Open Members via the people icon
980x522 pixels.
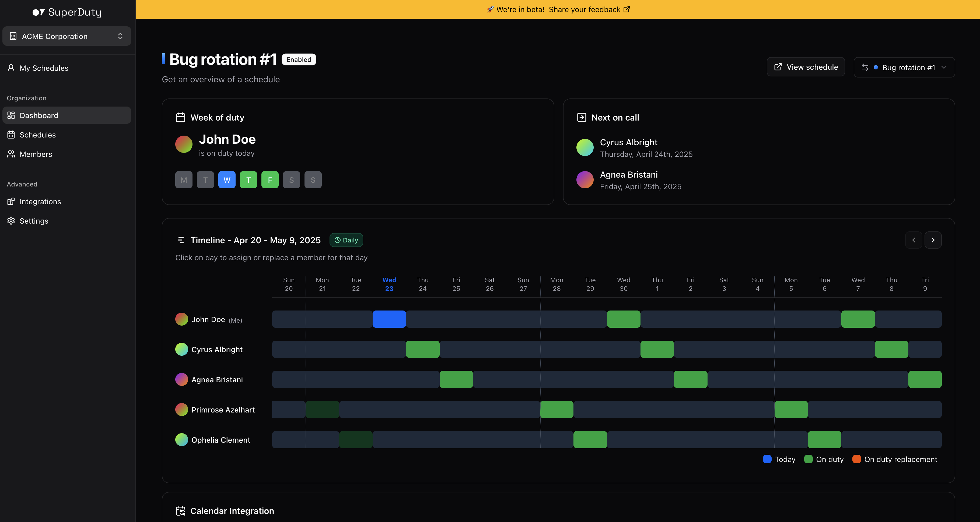[x=11, y=154]
